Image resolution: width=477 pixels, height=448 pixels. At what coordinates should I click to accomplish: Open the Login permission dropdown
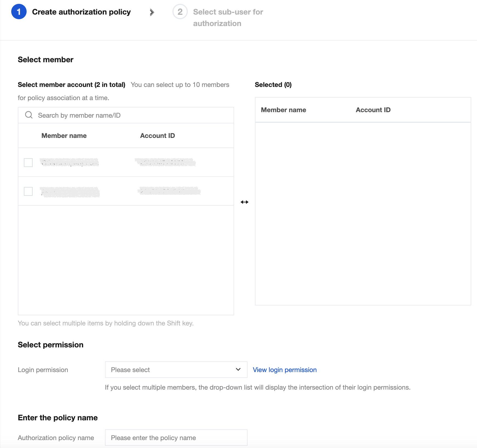click(176, 370)
